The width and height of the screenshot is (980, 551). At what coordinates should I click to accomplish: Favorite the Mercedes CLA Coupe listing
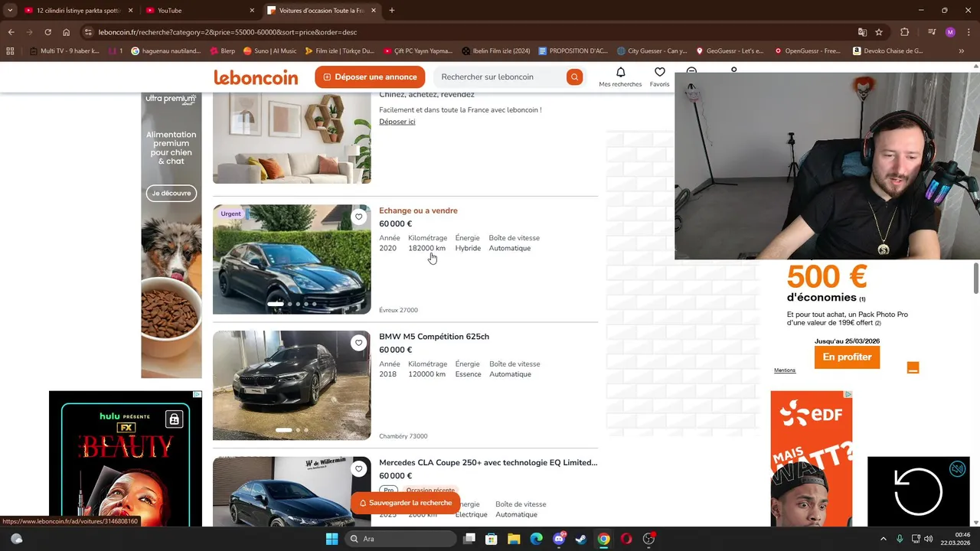pyautogui.click(x=358, y=469)
